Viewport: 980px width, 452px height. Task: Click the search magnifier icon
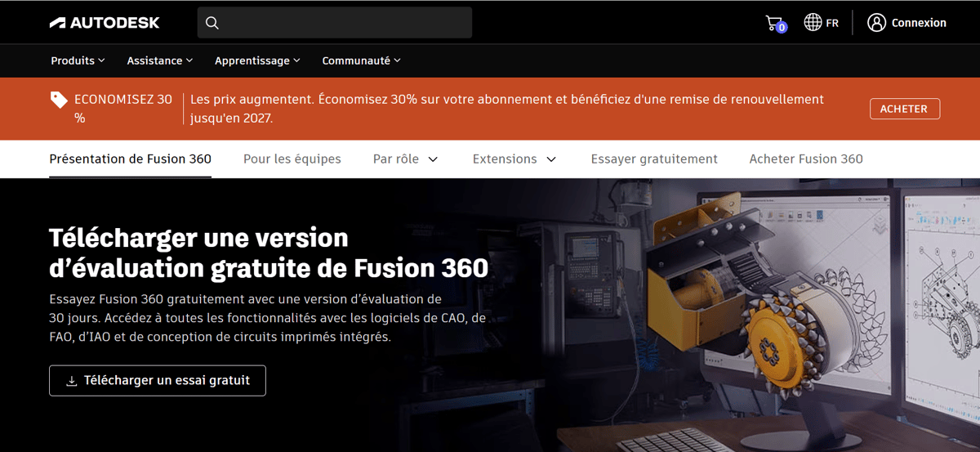click(212, 23)
